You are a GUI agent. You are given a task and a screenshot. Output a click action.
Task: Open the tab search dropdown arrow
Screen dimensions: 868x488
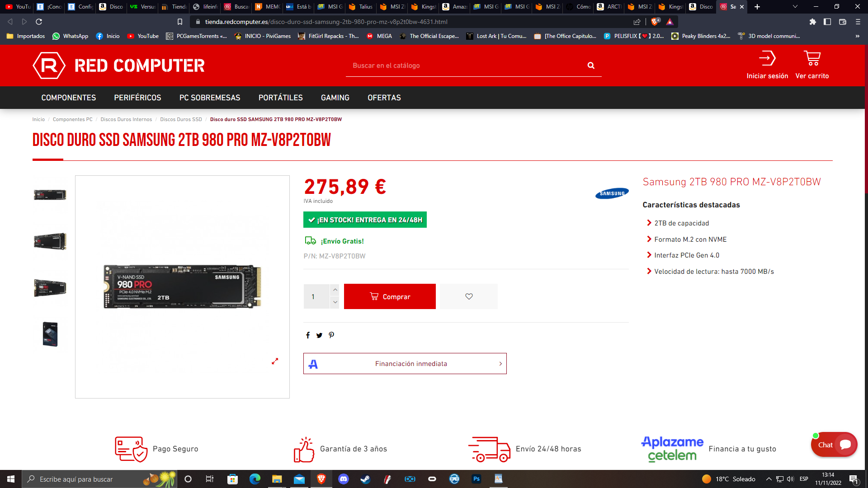pos(795,7)
